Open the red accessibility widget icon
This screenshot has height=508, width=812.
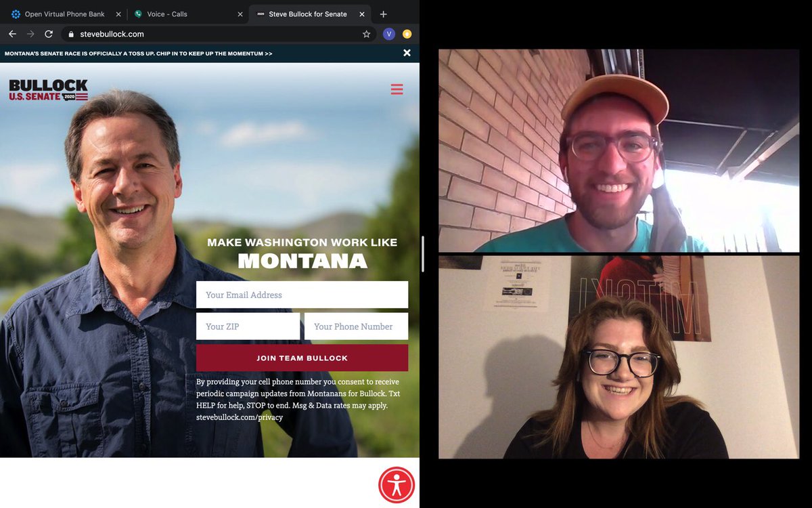point(397,485)
